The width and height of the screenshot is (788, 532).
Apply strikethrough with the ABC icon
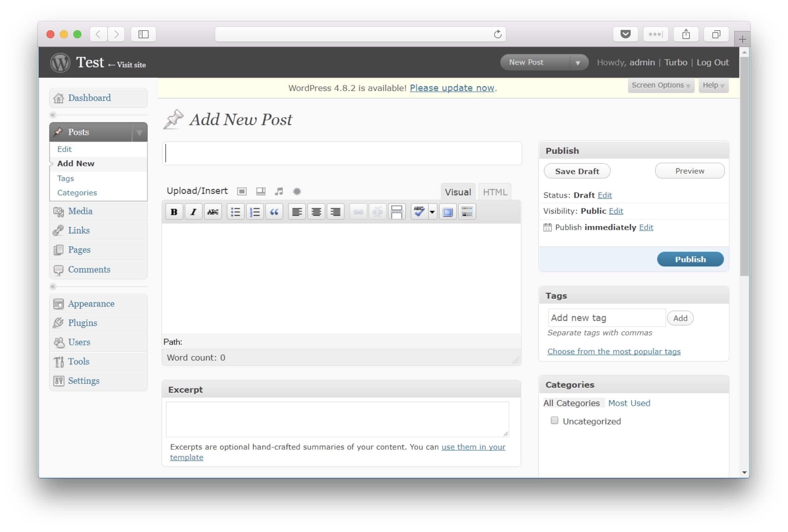pos(212,212)
